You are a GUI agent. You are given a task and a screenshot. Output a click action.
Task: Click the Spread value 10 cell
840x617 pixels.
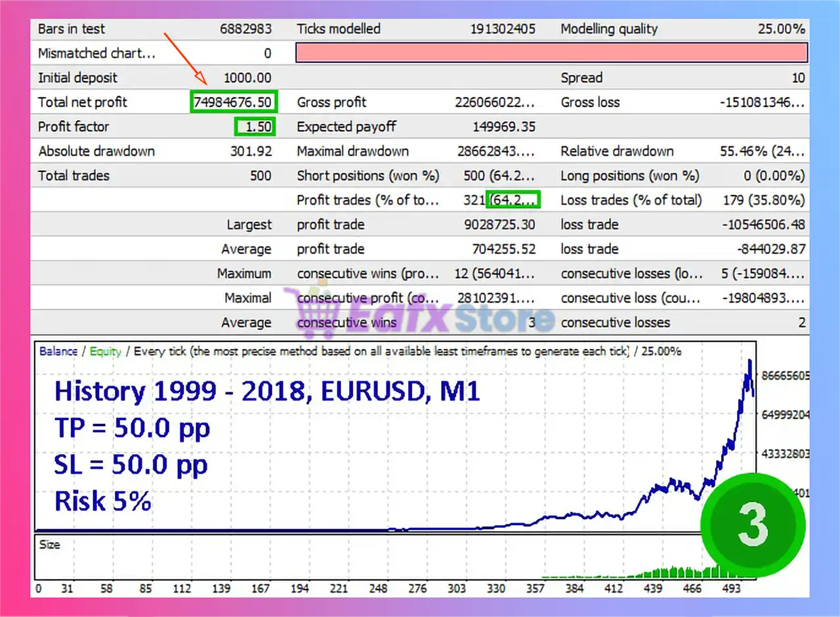point(797,77)
